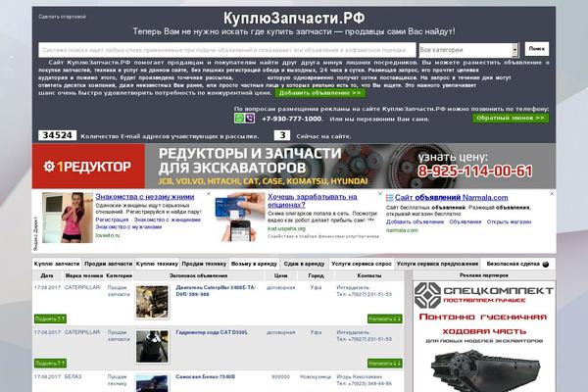This screenshot has height=392, width=588.
Task: Click the 900000 price cell
Action: tap(280, 376)
